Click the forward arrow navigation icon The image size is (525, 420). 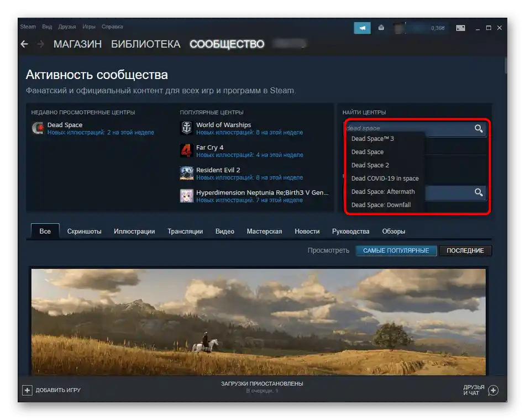[x=40, y=44]
